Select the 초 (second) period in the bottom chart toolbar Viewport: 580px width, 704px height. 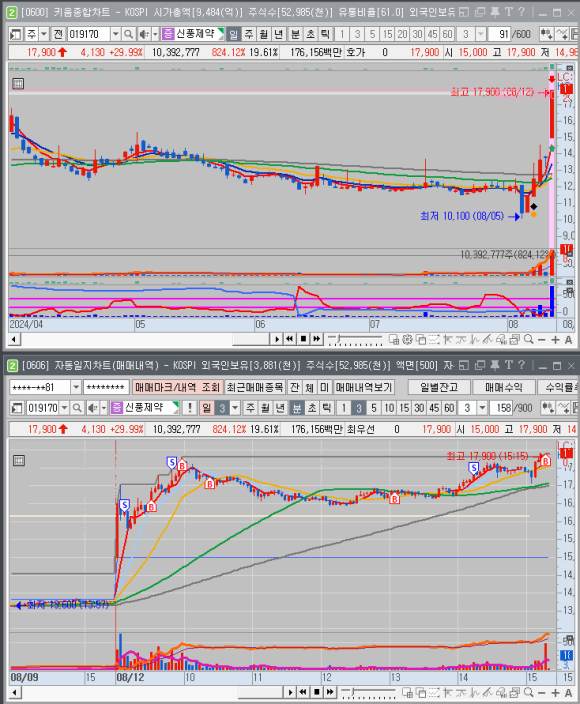(x=312, y=408)
